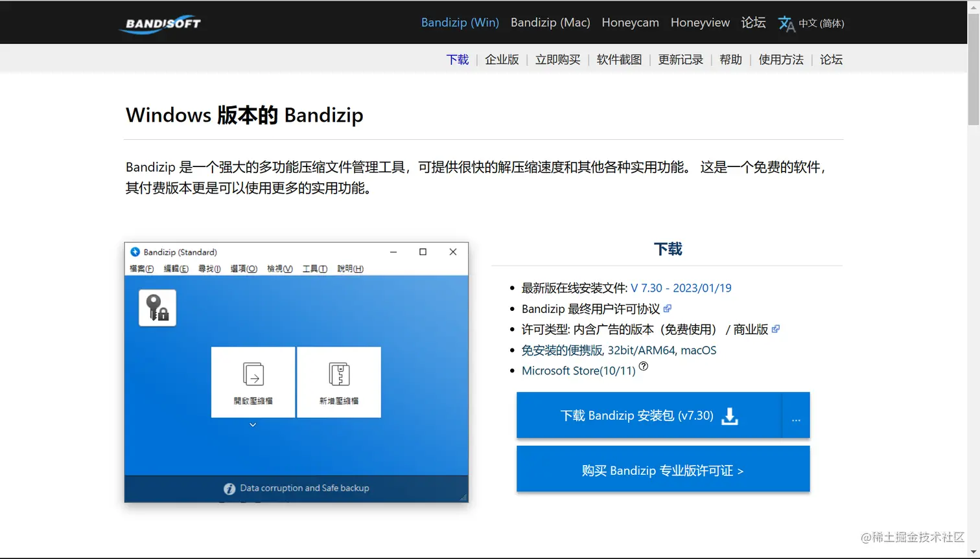Image resolution: width=980 pixels, height=559 pixels.
Task: Click Bandizip 最终用户许可协议 text
Action: (590, 309)
